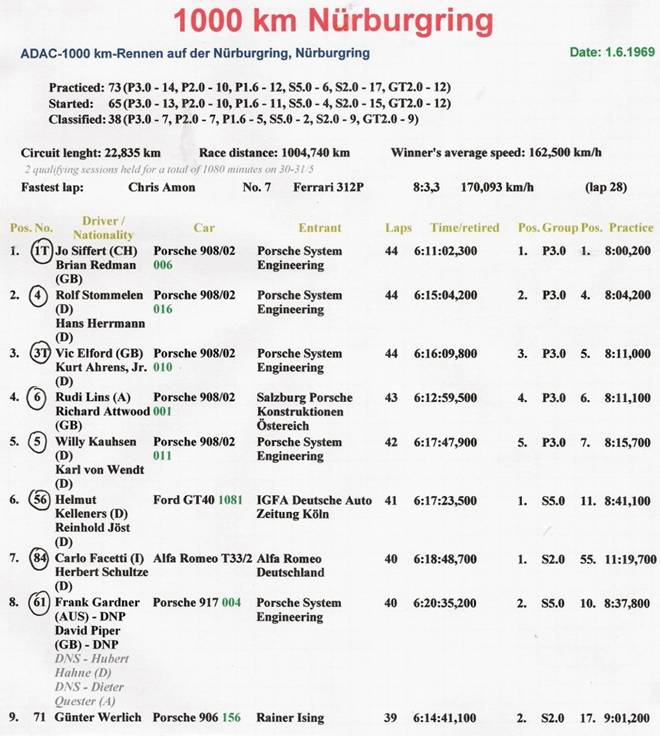Click the ADAC-1000 km-Rennen subtitle line
The height and width of the screenshot is (736, 660).
[x=195, y=53]
